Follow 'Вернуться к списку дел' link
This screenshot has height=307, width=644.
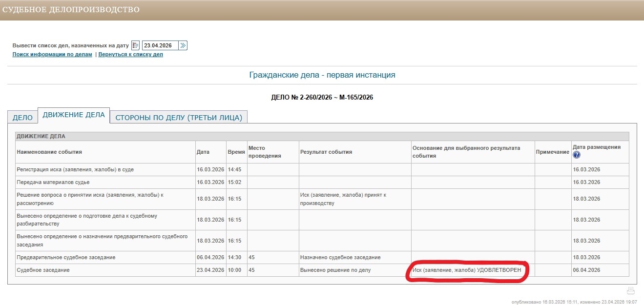coord(131,54)
